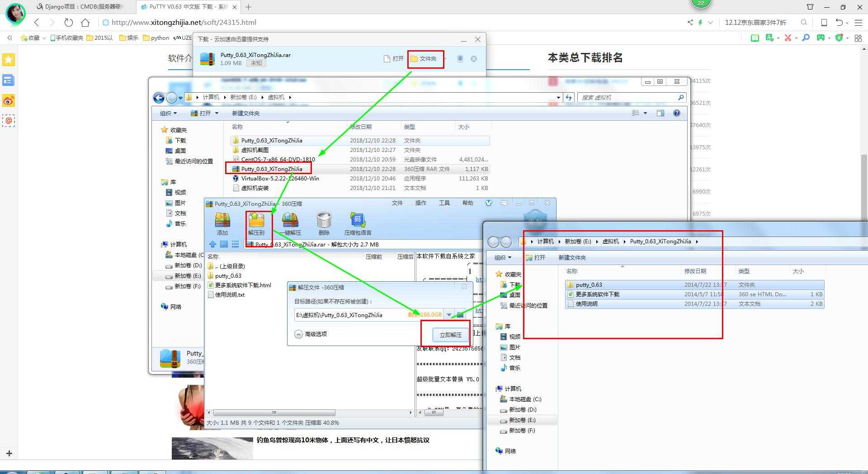Open 组织 dropdown in Putty_0.63_XiTongZhiJia Explorer
Screen dimensions: 868x474
click(503, 257)
